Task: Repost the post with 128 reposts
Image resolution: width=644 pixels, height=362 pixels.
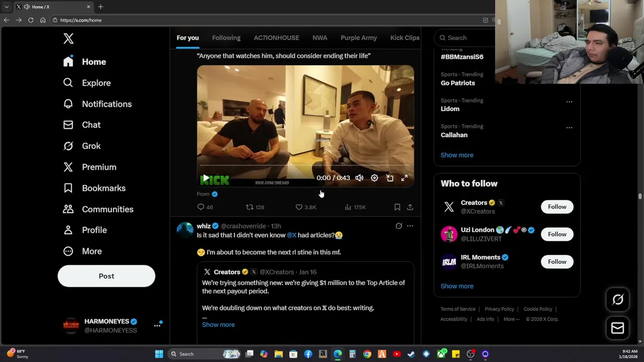Action: 255,207
